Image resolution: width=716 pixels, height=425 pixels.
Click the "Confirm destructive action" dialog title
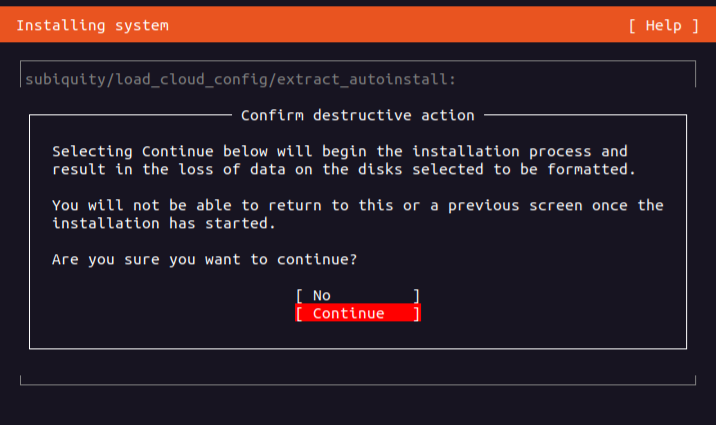pos(357,115)
